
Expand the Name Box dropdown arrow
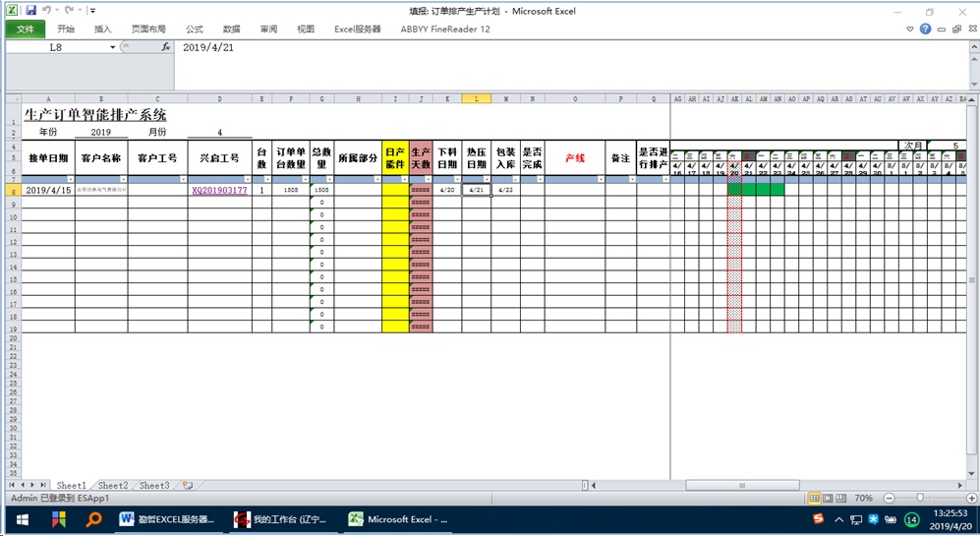[x=113, y=46]
